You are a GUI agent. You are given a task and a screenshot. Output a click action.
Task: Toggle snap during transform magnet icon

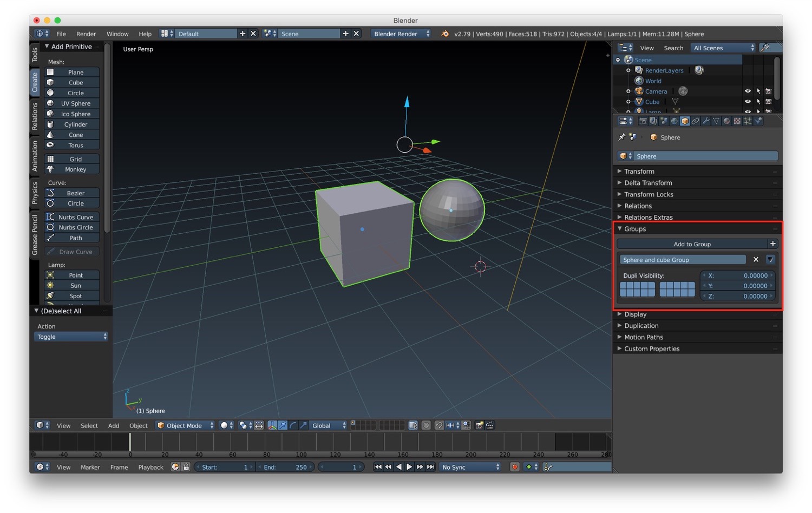(439, 425)
